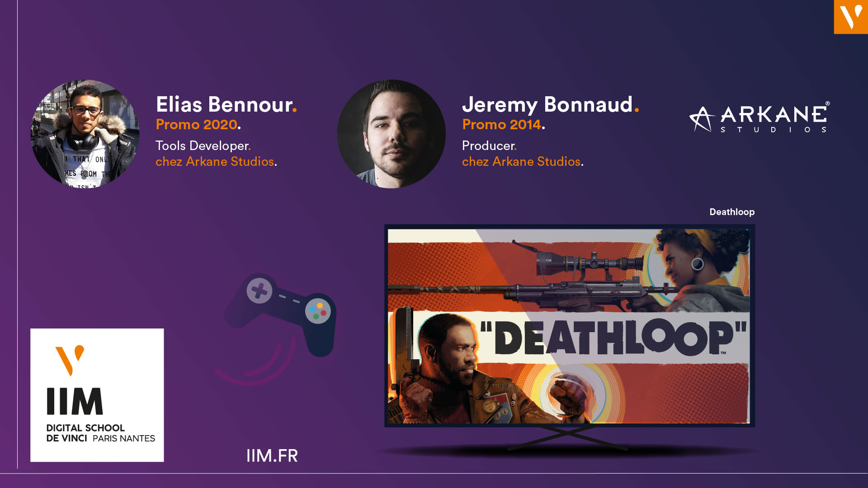
Task: Click Jeremy Bonnaud's profile photo
Action: coord(391,134)
